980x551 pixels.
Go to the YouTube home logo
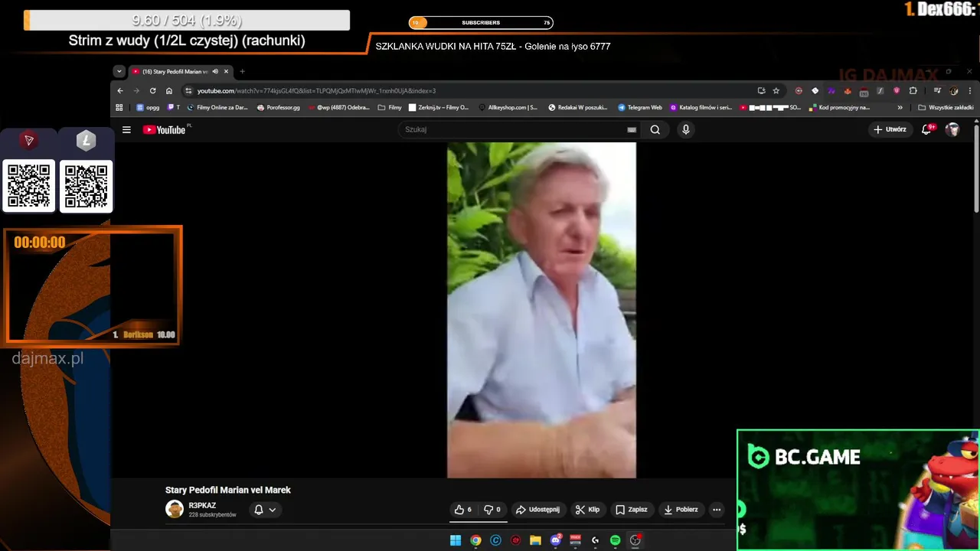[x=165, y=130]
